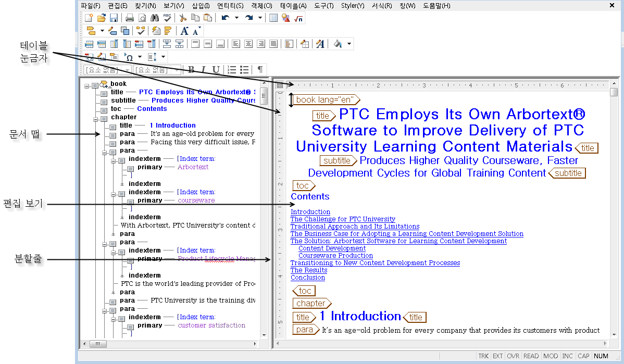
Task: Click document map horizontal scrollbar thumb
Action: click(98, 344)
